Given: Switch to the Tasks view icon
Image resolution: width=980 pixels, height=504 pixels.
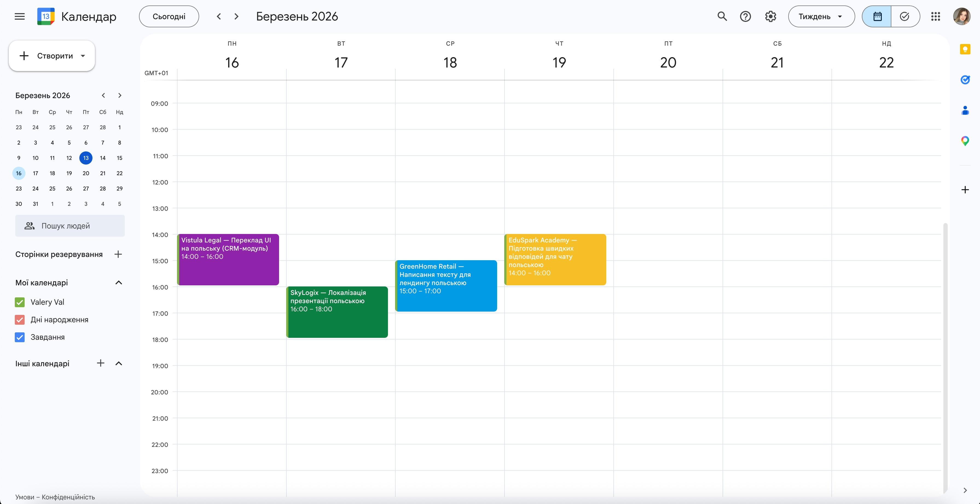Looking at the screenshot, I should click(x=905, y=16).
